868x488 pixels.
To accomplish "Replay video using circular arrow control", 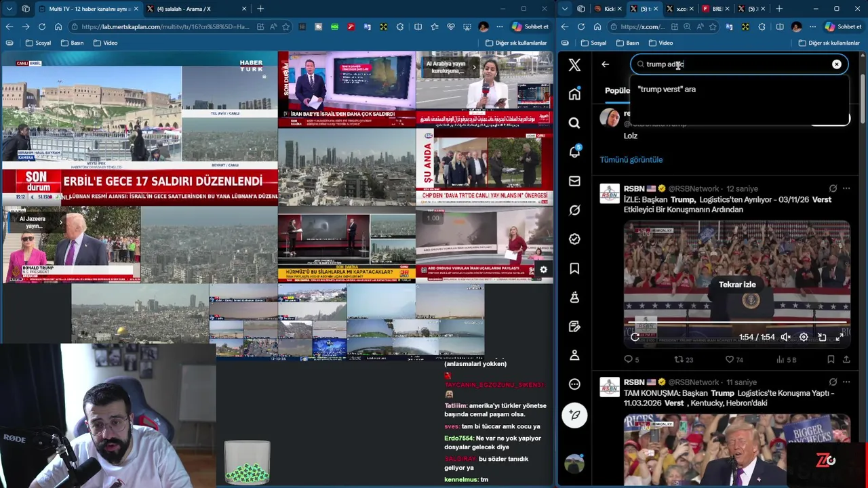I will 635,337.
